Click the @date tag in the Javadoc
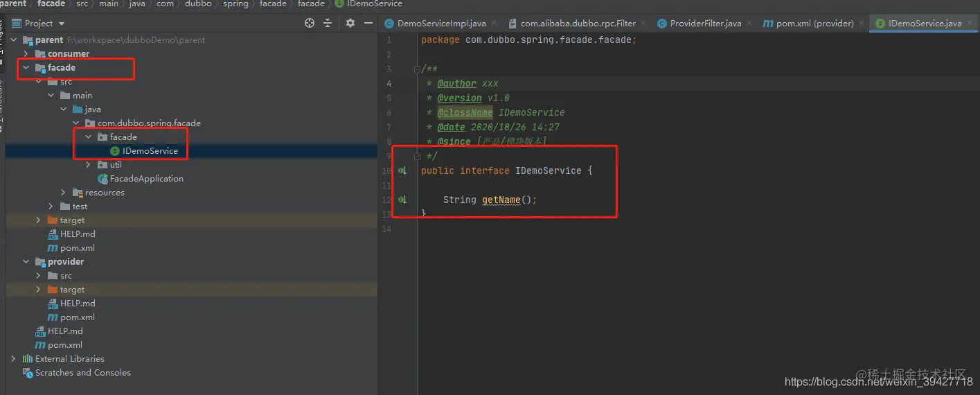This screenshot has height=395, width=980. 451,128
